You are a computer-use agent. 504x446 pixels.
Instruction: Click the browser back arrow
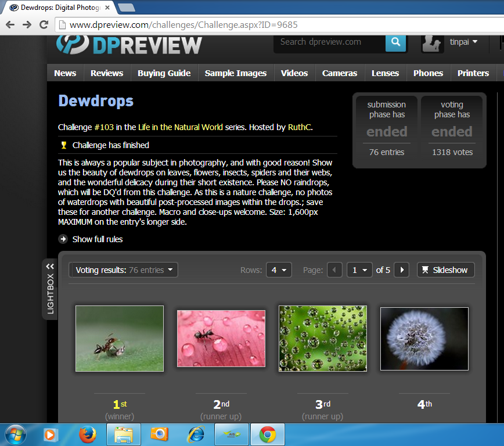(x=10, y=24)
